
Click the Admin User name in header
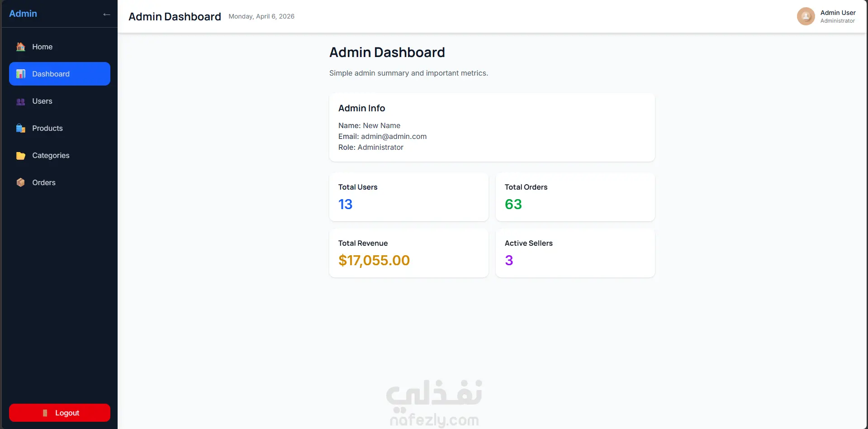click(x=838, y=13)
